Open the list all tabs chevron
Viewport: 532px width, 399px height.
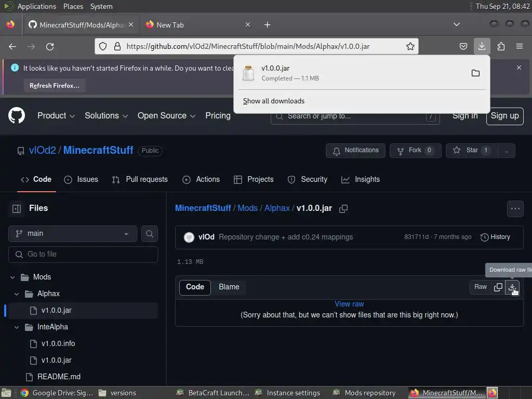click(457, 24)
